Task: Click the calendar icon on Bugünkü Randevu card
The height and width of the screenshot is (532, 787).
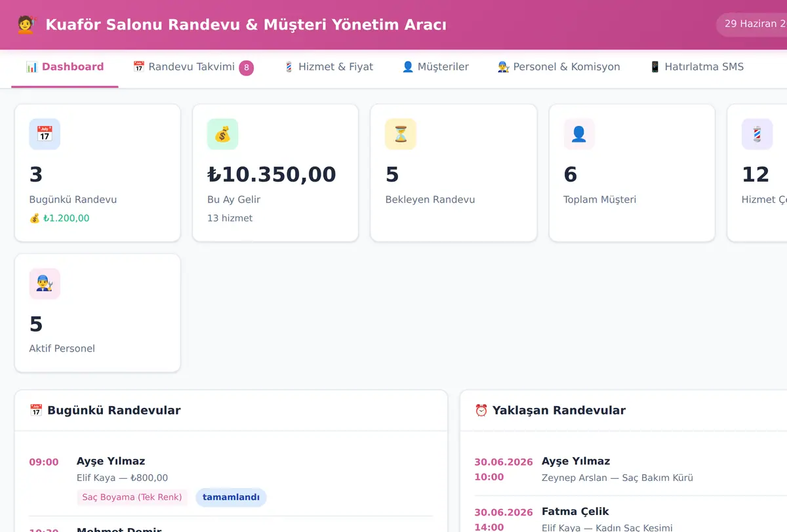Action: [x=45, y=134]
